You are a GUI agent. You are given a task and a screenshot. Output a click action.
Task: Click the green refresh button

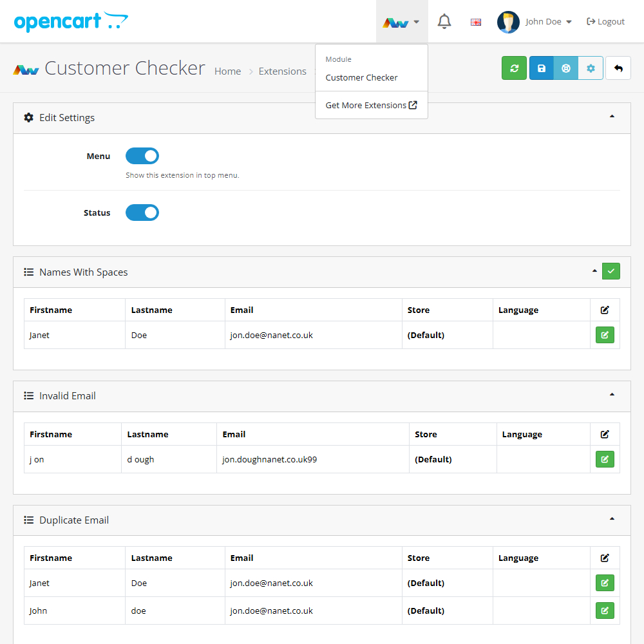(514, 68)
